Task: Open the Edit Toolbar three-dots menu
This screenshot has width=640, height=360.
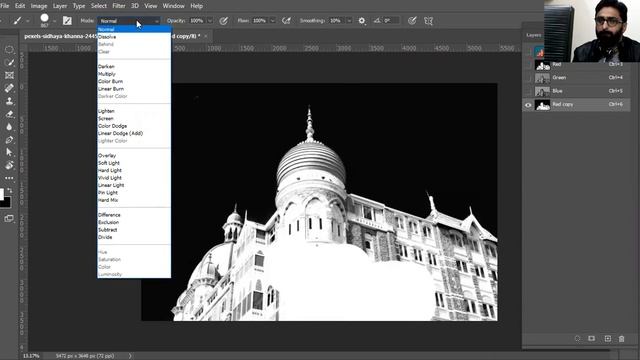Action: (9, 178)
